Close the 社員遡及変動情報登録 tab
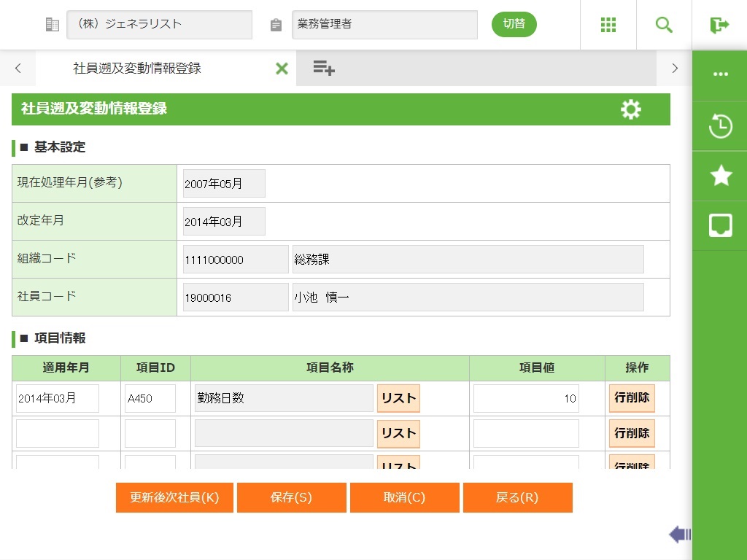This screenshot has width=747, height=560. [282, 69]
